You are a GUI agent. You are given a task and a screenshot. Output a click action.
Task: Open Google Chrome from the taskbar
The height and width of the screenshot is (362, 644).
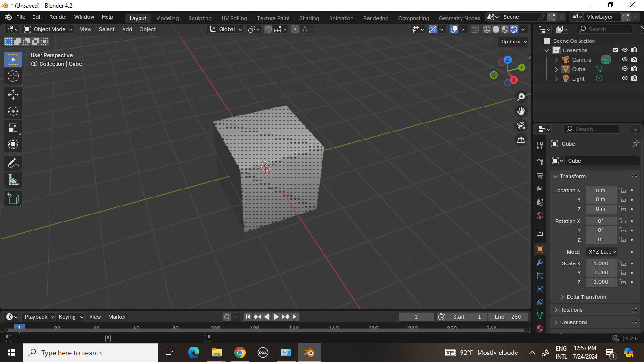[240, 353]
